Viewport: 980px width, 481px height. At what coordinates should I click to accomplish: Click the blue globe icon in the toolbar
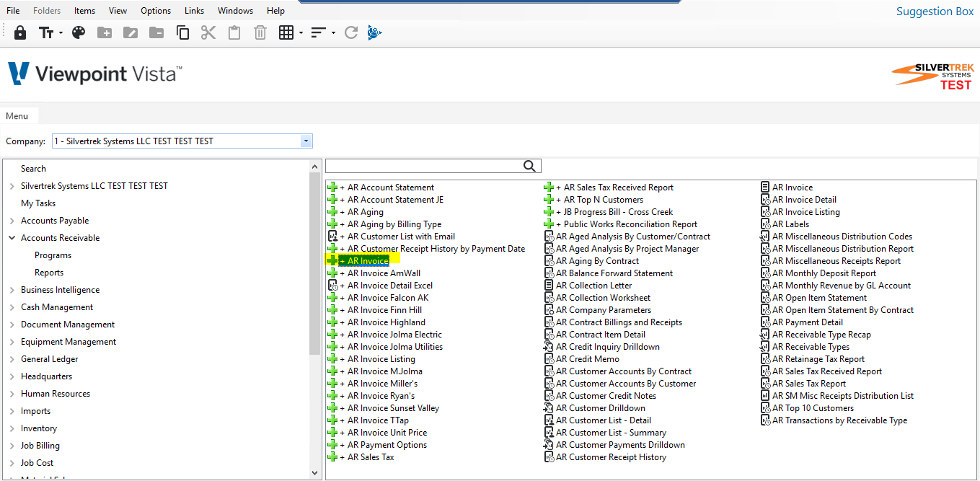pyautogui.click(x=374, y=32)
